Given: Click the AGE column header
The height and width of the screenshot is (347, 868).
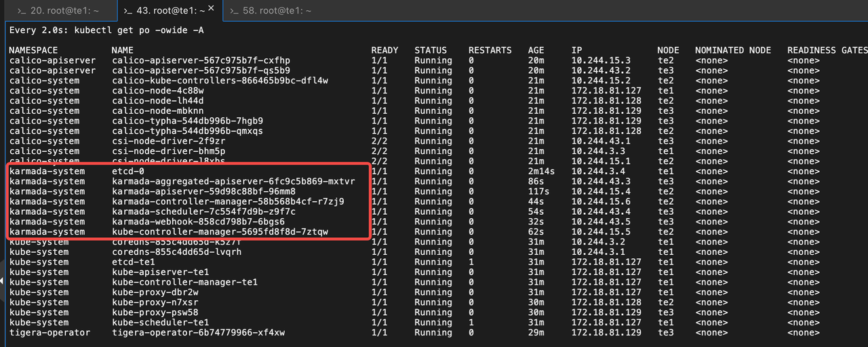Looking at the screenshot, I should click(x=536, y=51).
